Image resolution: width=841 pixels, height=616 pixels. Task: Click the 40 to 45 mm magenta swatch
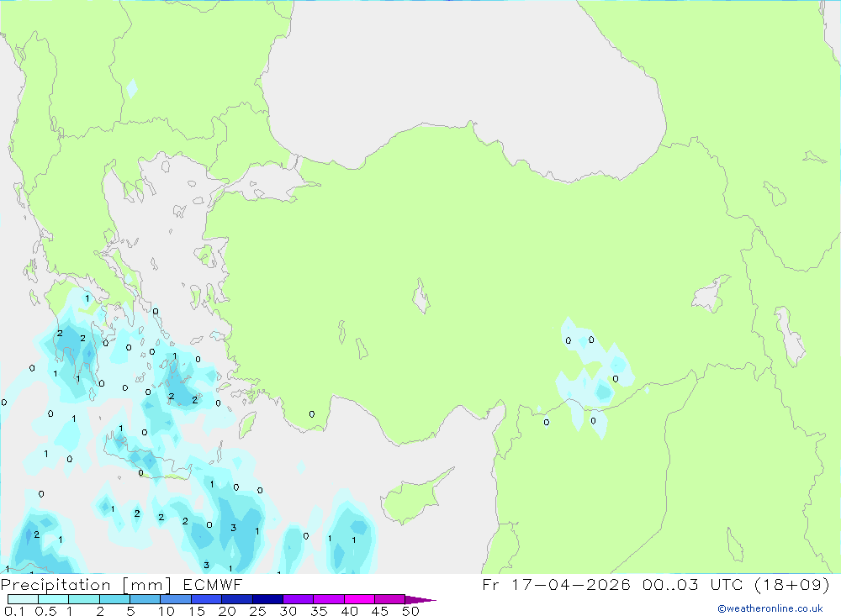click(x=359, y=599)
